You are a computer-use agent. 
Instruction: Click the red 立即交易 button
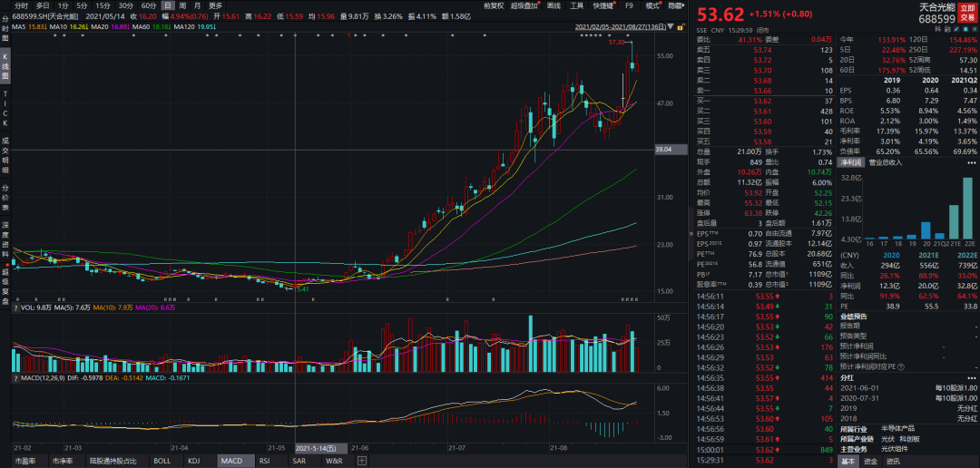(967, 15)
